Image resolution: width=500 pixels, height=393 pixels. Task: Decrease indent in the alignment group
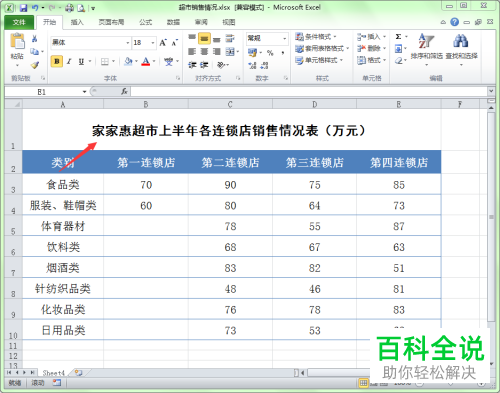pyautogui.click(x=192, y=65)
